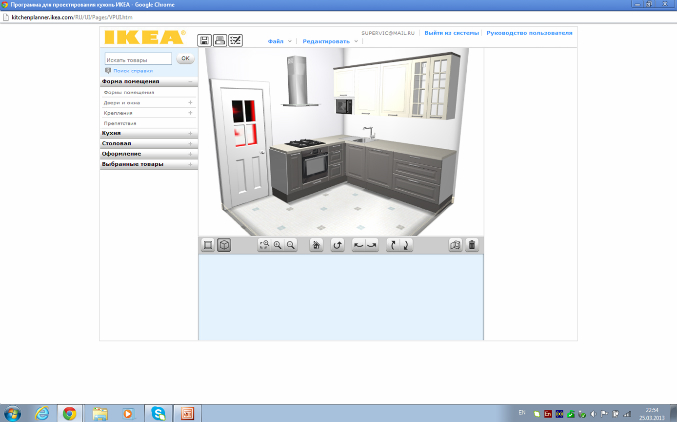Click the OK search button

click(185, 59)
